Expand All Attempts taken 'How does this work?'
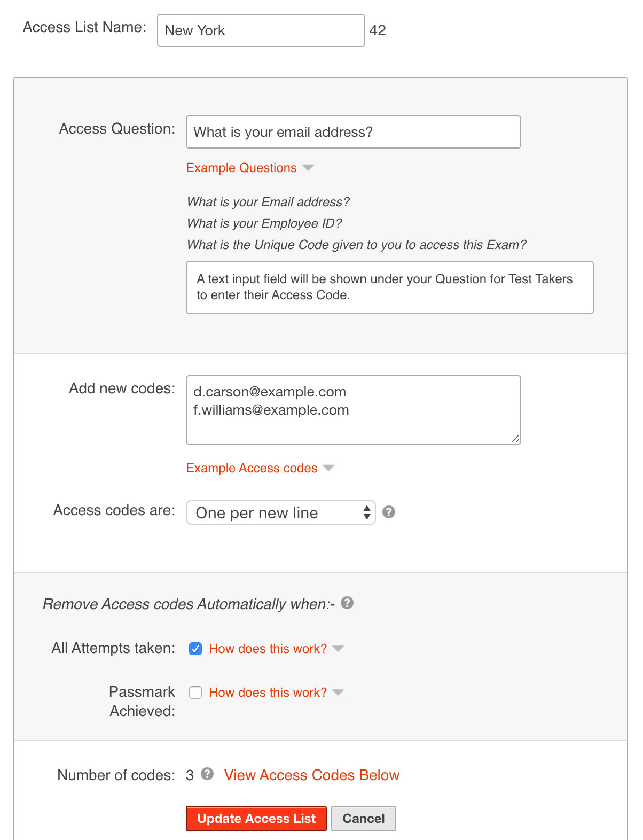 pyautogui.click(x=268, y=649)
